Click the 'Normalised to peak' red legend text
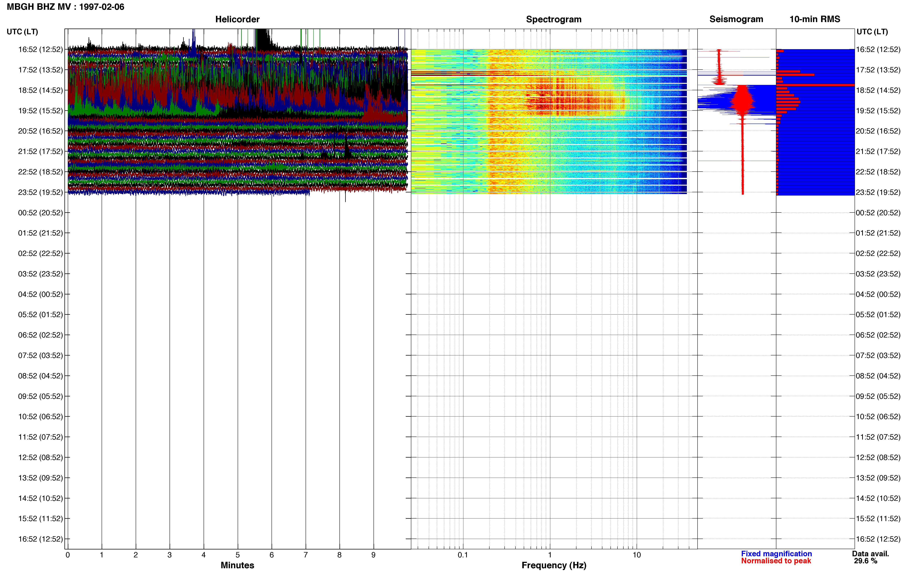Image resolution: width=924 pixels, height=578 pixels. pos(776,561)
